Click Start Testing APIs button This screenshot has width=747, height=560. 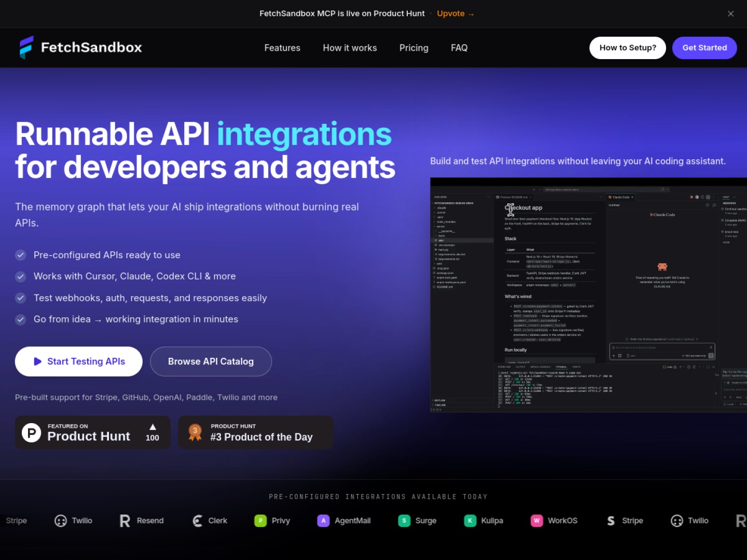click(x=79, y=361)
